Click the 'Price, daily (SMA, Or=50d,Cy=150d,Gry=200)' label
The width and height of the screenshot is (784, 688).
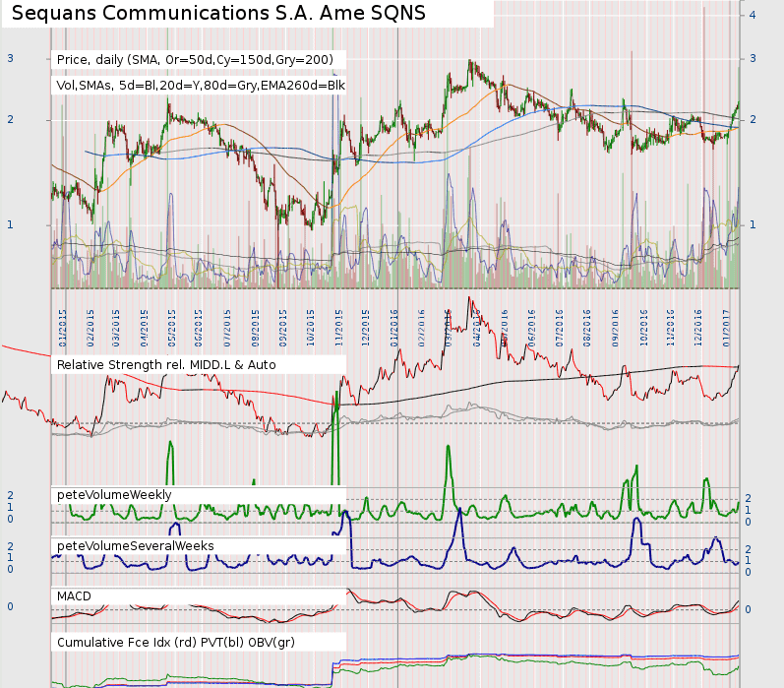195,59
